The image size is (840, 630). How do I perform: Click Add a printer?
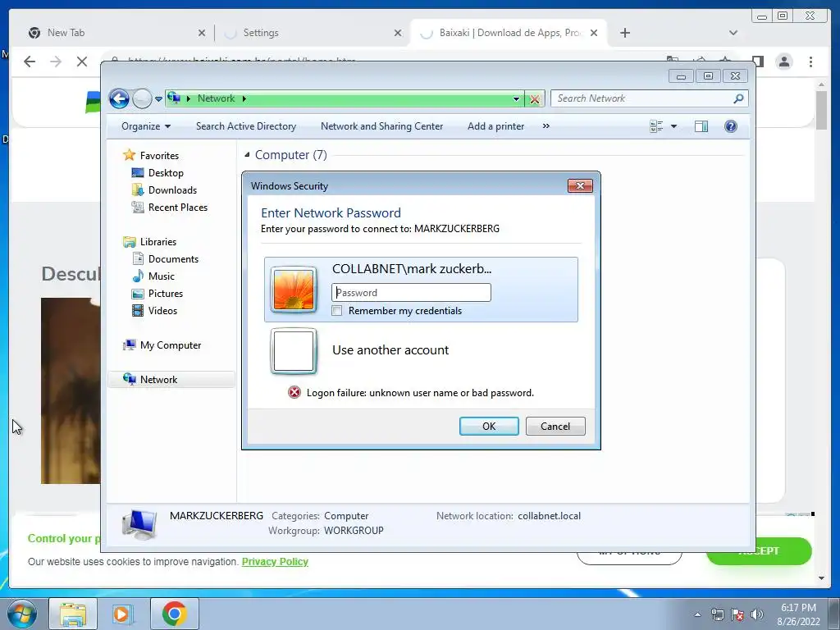pyautogui.click(x=496, y=126)
